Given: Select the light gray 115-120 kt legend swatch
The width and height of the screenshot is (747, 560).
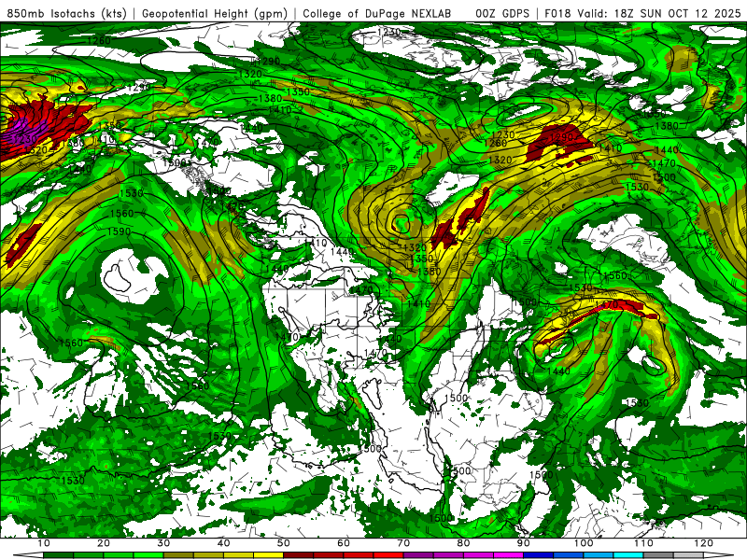Looking at the screenshot, I should point(688,555).
